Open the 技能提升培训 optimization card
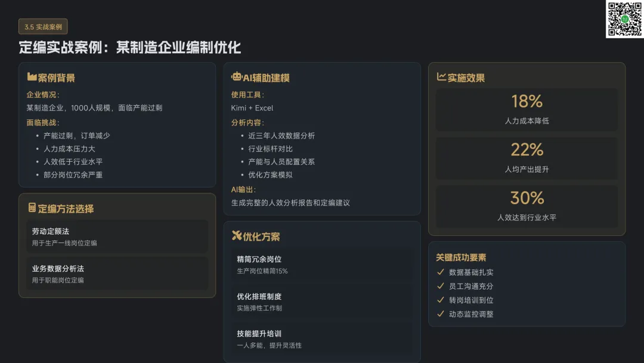 [322, 339]
